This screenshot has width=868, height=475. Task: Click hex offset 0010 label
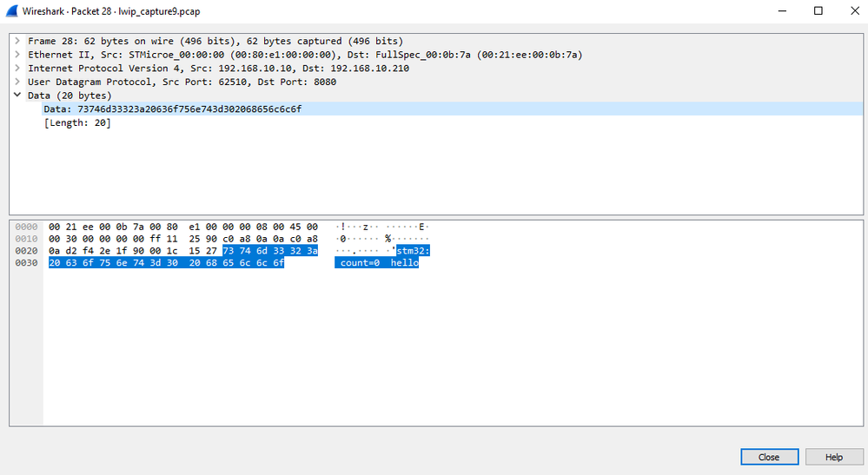pos(26,239)
